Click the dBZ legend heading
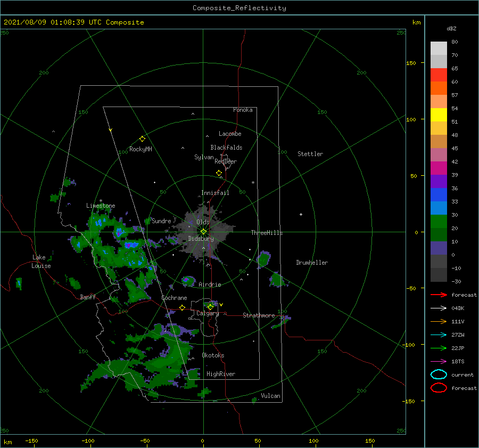The height and width of the screenshot is (448, 479). [x=451, y=29]
